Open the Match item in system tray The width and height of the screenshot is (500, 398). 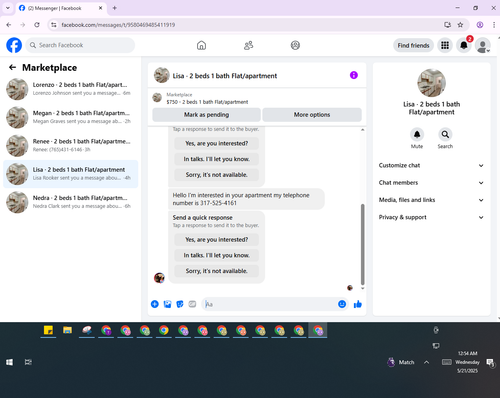(401, 362)
